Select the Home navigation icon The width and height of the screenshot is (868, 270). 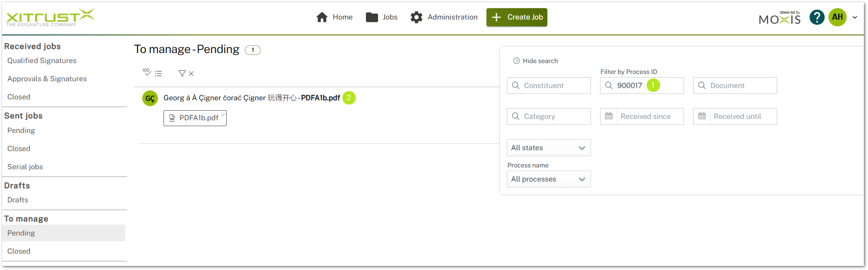pos(322,17)
